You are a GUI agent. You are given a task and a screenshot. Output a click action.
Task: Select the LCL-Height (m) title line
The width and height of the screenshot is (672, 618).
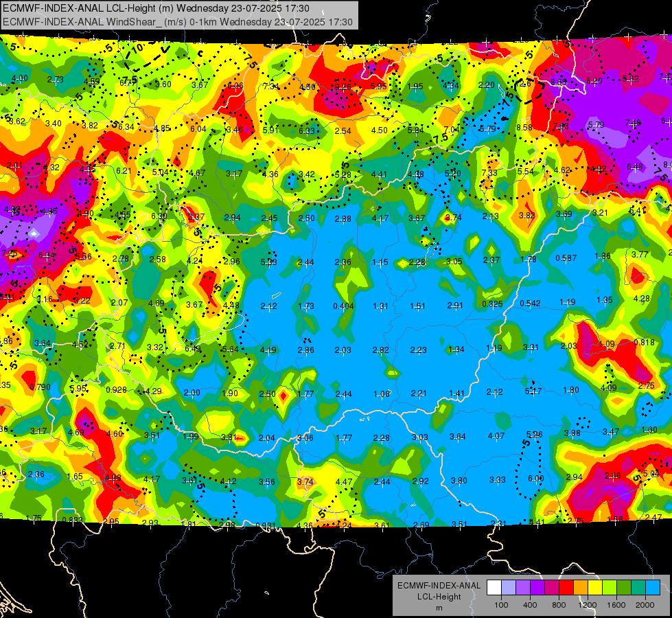click(156, 8)
